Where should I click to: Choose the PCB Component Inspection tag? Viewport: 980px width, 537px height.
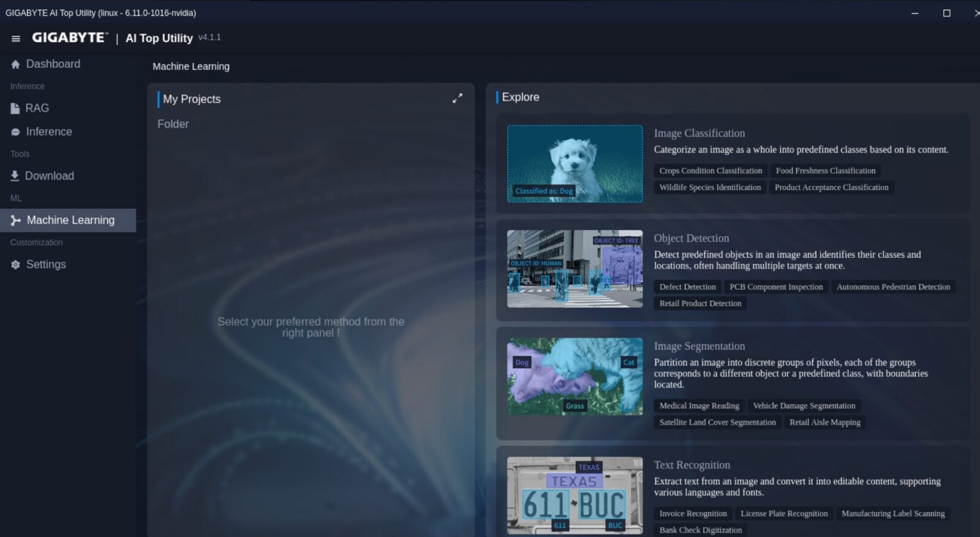pos(775,287)
